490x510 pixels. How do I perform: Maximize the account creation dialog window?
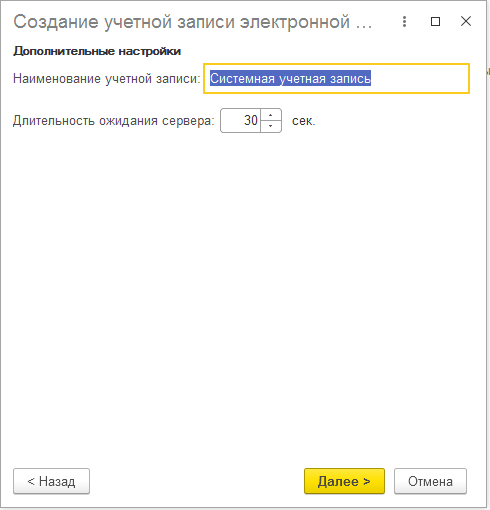(435, 22)
